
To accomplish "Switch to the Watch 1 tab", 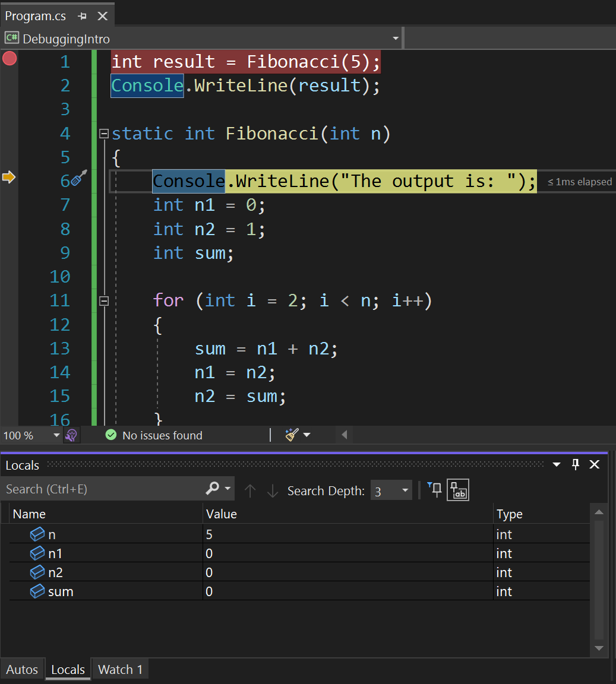I will 120,669.
